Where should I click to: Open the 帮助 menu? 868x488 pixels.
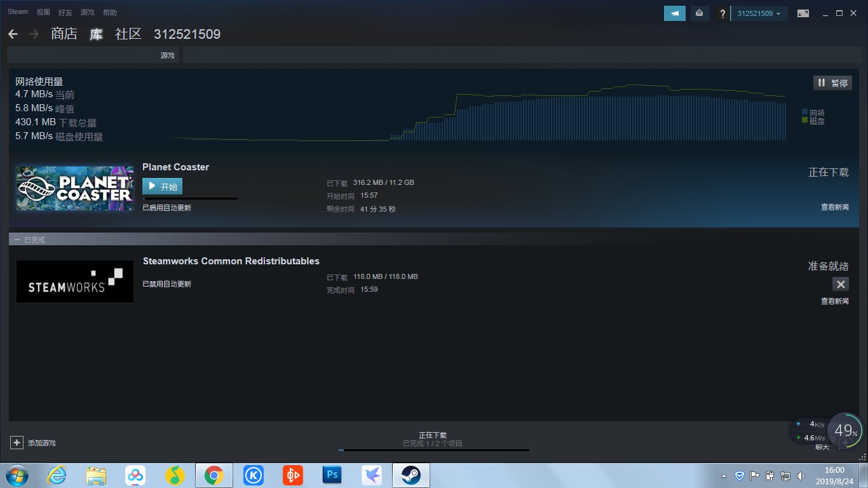click(110, 12)
